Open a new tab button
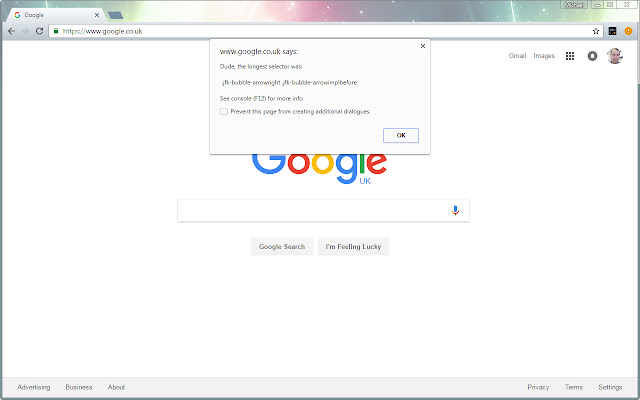The width and height of the screenshot is (640, 400). click(x=116, y=16)
